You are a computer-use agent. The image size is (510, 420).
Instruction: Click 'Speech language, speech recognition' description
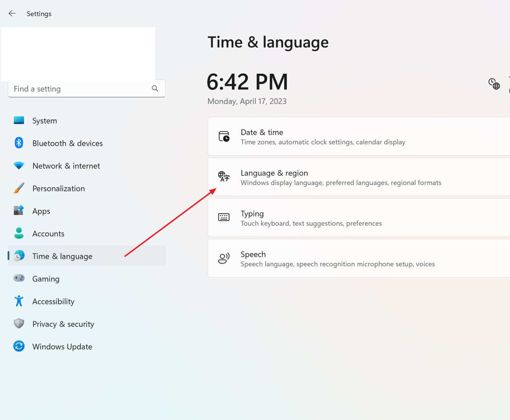coord(338,264)
